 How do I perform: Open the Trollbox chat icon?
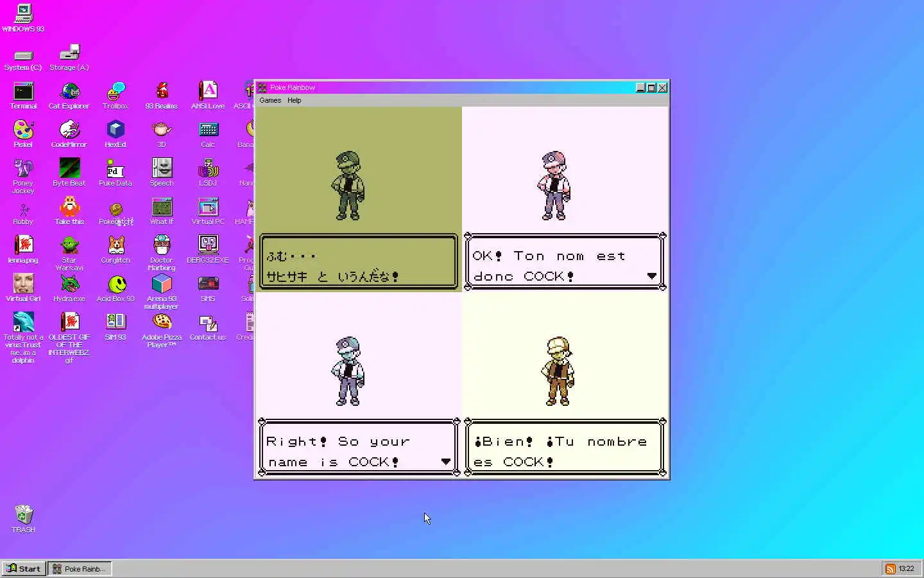pyautogui.click(x=116, y=96)
